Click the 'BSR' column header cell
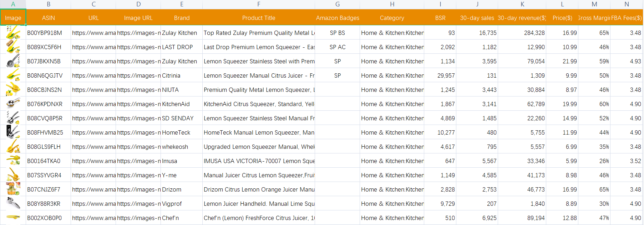The image size is (644, 225). tap(440, 18)
